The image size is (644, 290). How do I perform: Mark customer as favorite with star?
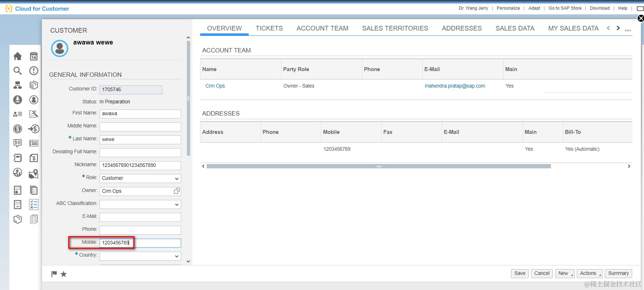pos(64,274)
